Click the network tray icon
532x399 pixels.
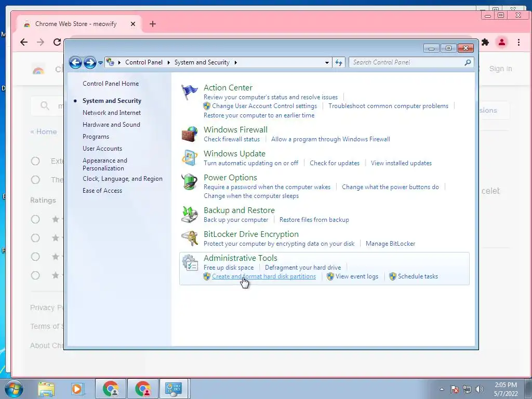467,389
